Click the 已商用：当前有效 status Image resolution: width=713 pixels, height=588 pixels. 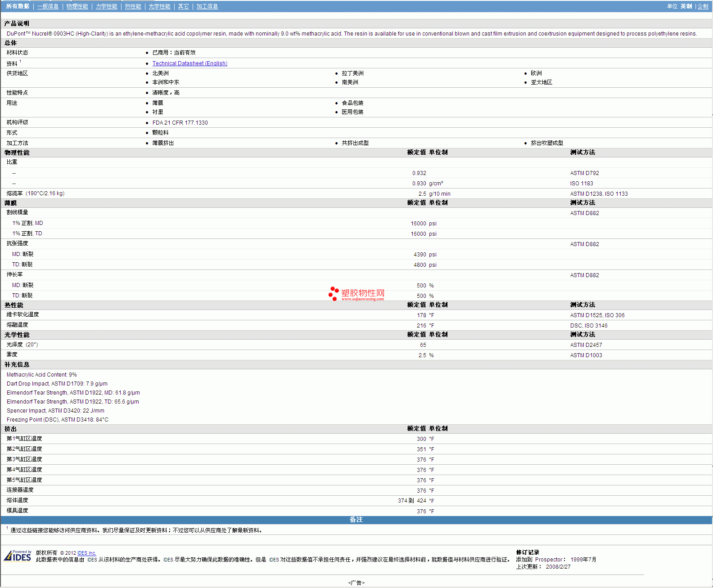coord(174,53)
